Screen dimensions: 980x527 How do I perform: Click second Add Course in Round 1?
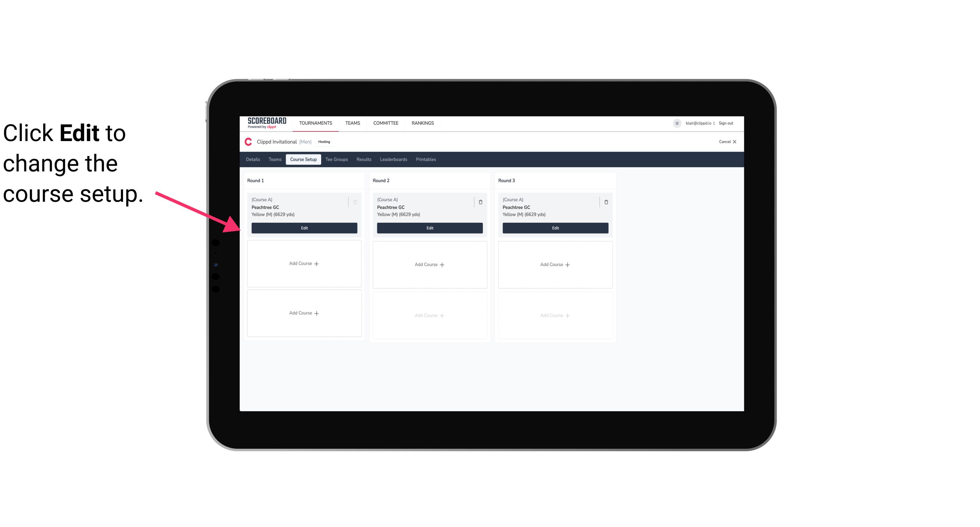pos(304,313)
